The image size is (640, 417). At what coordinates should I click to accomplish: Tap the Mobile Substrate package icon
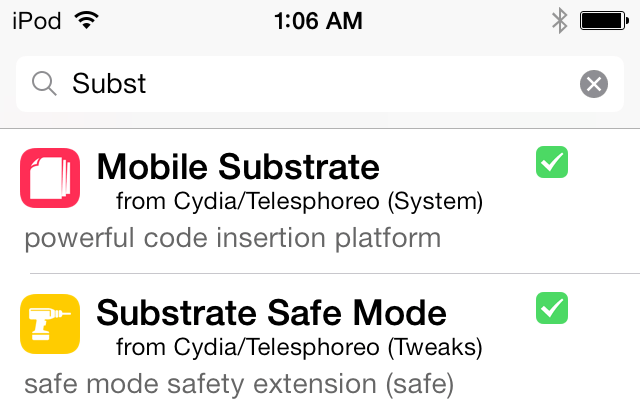coord(49,177)
